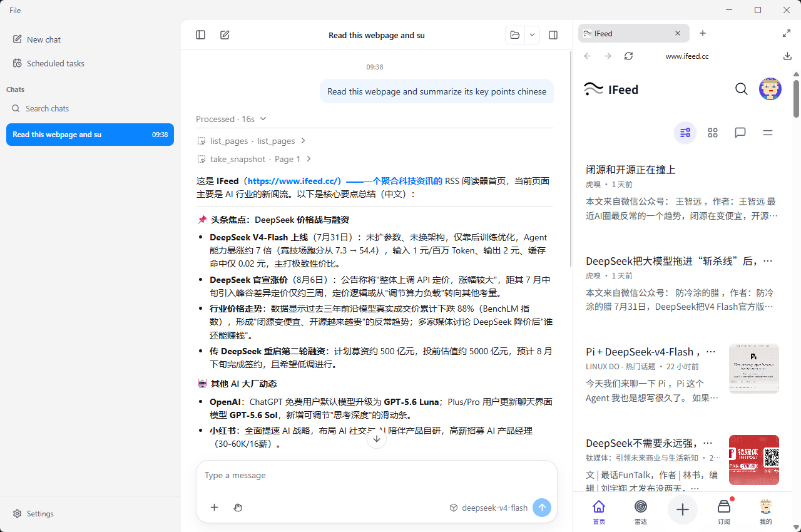This screenshot has height=532, width=801.
Task: Toggle the right browser panel icon
Action: [553, 35]
